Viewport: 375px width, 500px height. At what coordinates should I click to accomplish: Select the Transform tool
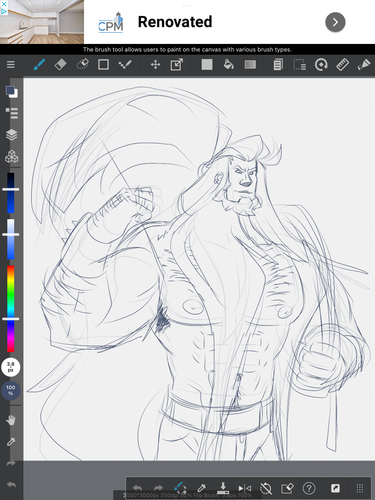177,64
